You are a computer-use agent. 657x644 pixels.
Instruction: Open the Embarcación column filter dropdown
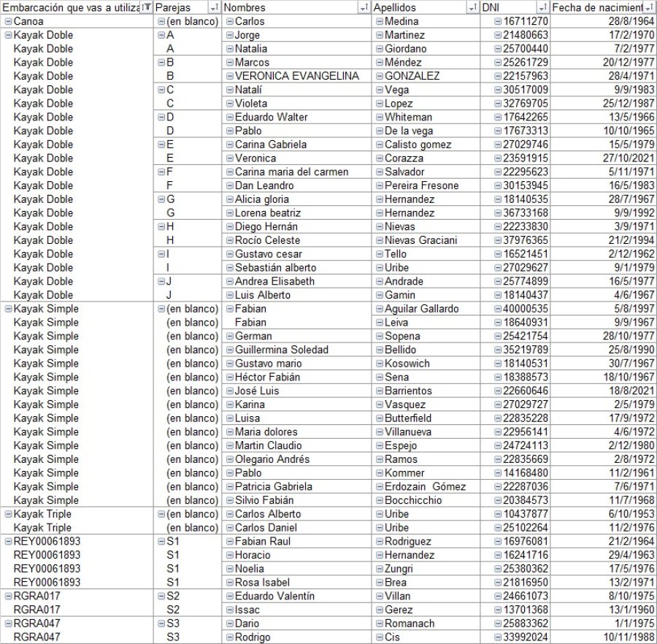pos(146,7)
